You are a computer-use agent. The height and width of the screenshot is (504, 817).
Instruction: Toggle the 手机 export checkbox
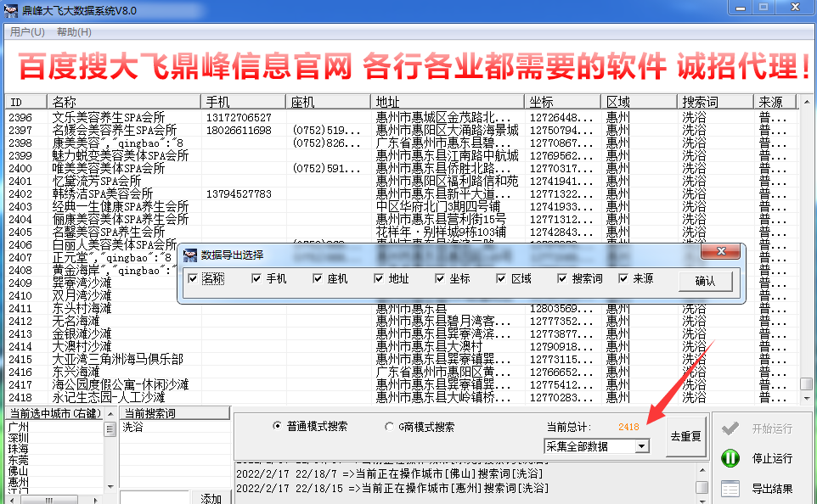(x=256, y=279)
